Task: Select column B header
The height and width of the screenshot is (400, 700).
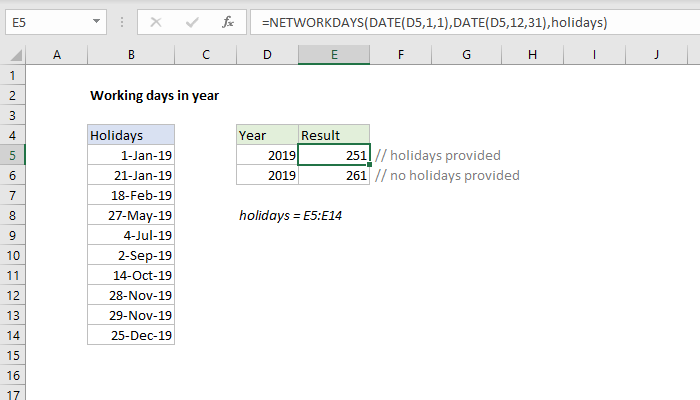Action: 131,54
